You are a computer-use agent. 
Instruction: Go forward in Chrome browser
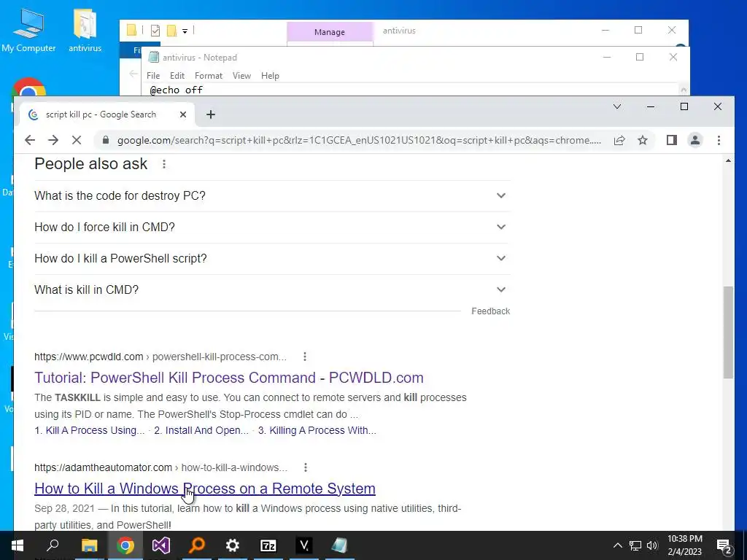53,140
